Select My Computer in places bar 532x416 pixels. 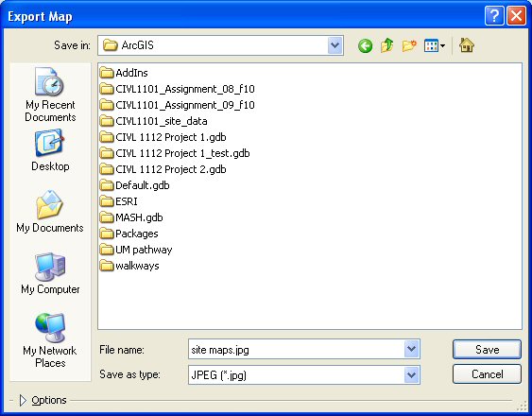50,273
